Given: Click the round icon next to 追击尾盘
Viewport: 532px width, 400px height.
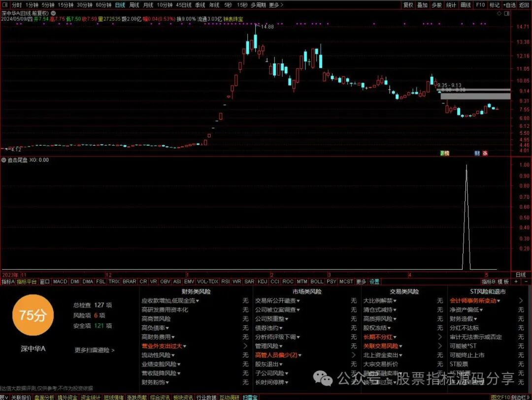Looking at the screenshot, I should 4,160.
